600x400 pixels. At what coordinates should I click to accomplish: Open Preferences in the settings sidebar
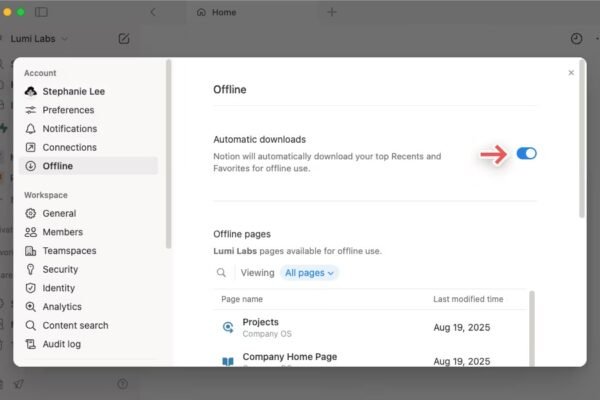pyautogui.click(x=68, y=110)
